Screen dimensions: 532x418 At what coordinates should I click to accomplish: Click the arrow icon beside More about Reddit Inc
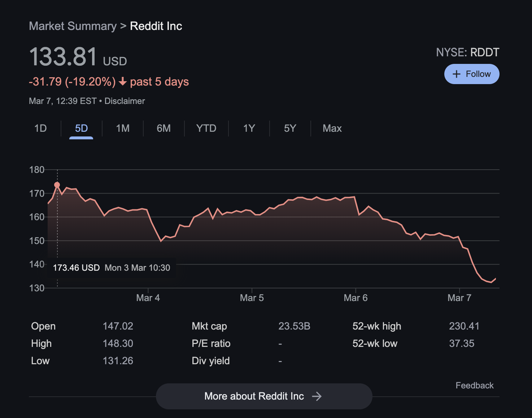(x=317, y=396)
